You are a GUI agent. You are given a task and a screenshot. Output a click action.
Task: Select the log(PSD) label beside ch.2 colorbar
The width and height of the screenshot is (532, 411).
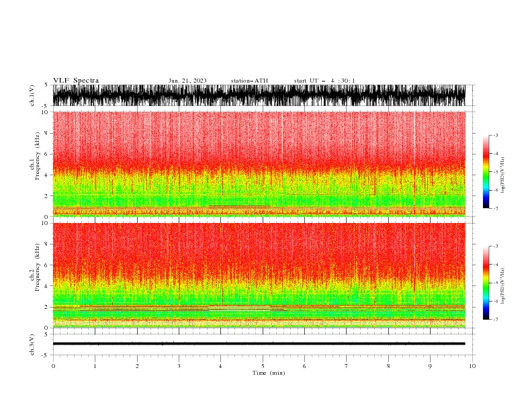click(503, 286)
